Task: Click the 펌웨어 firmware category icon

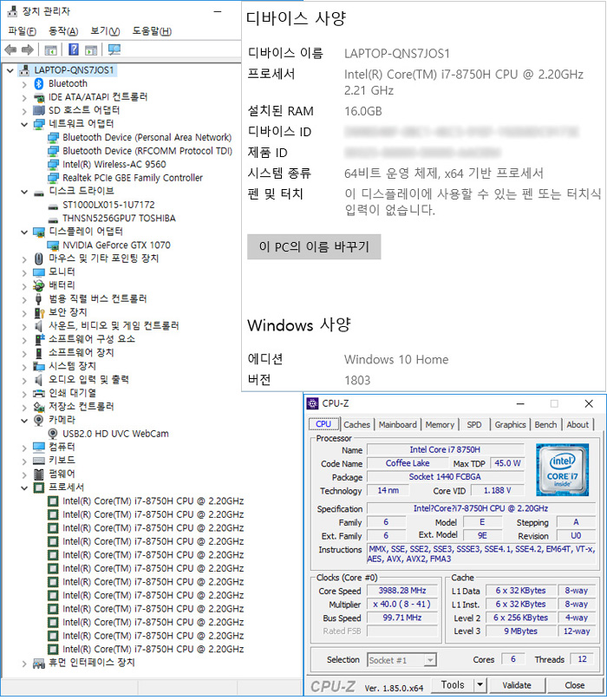Action: [x=39, y=474]
